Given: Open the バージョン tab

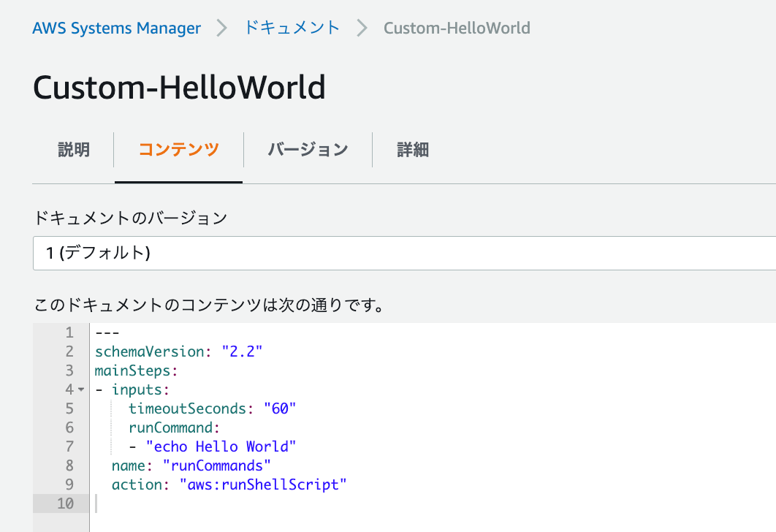Looking at the screenshot, I should click(x=308, y=150).
